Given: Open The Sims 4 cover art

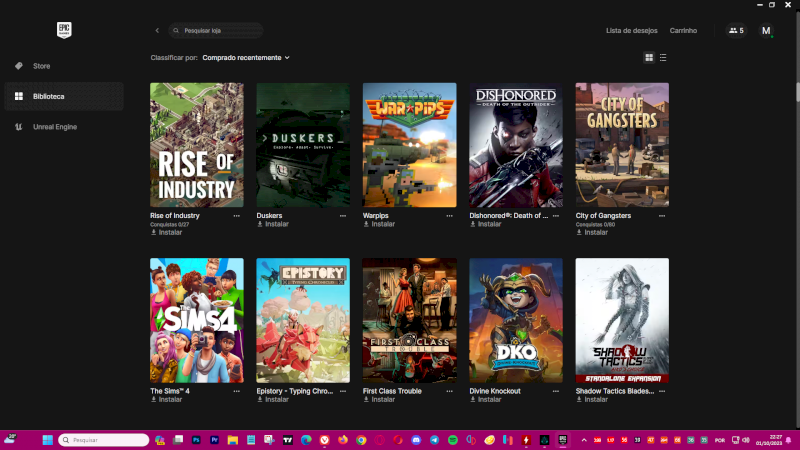Looking at the screenshot, I should tap(197, 320).
